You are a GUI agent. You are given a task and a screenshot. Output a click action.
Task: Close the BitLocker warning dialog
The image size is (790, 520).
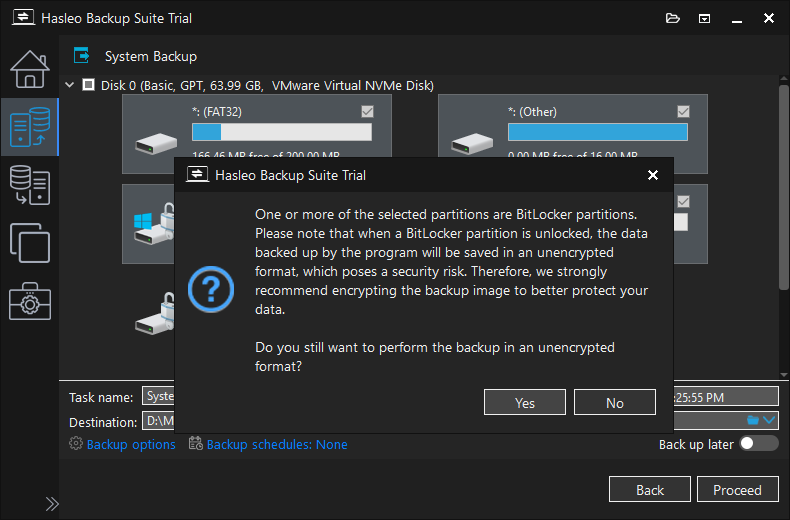(653, 175)
